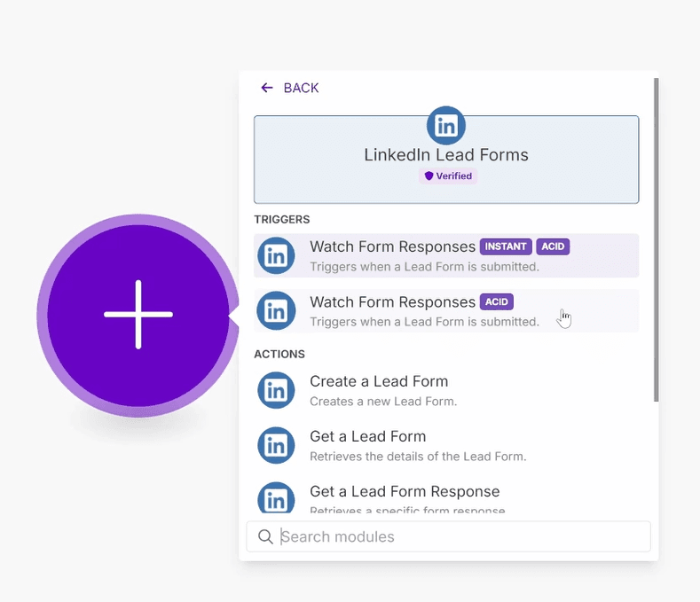Choose the Create a Lead Form action
Screen dimensions: 700x602
tap(379, 382)
